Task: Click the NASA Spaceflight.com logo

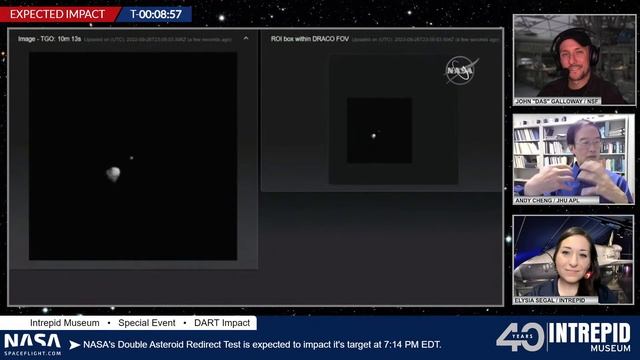Action: click(x=33, y=345)
